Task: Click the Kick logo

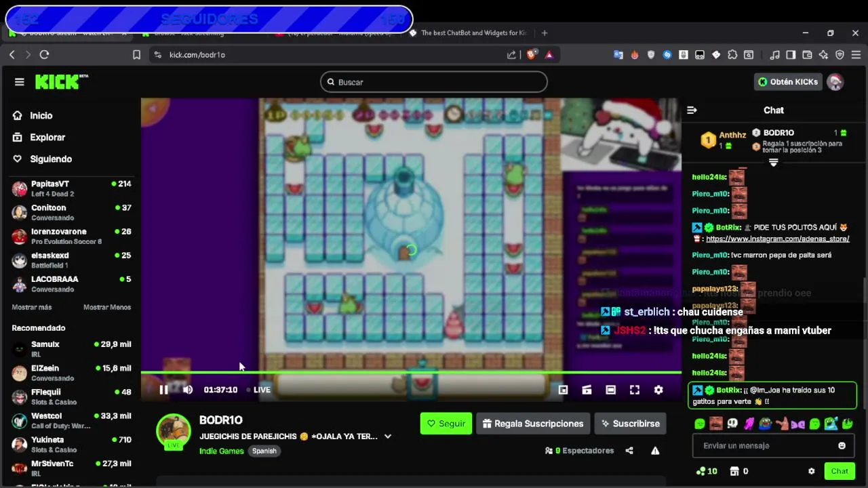Action: (x=62, y=81)
